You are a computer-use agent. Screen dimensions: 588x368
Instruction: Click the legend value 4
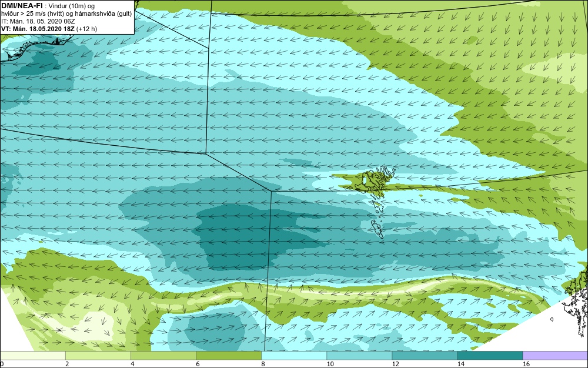coord(132,364)
